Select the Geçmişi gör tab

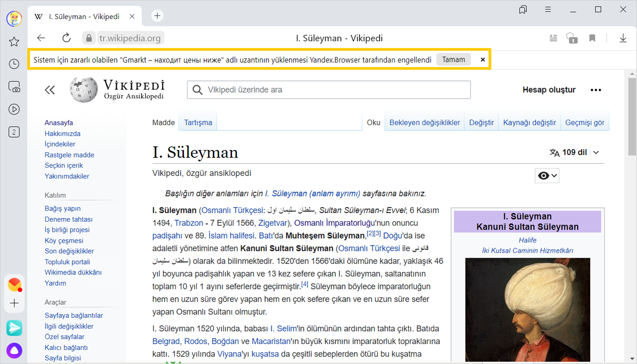coord(585,123)
